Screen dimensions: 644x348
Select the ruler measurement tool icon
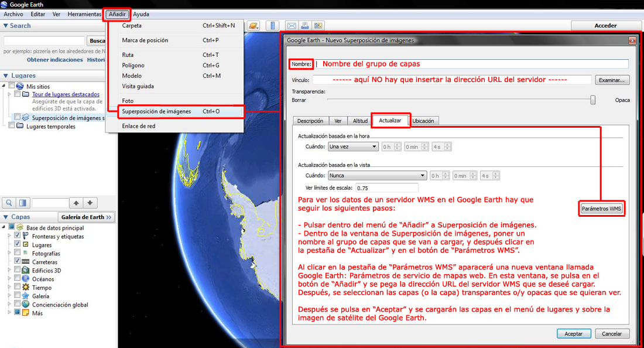(272, 25)
